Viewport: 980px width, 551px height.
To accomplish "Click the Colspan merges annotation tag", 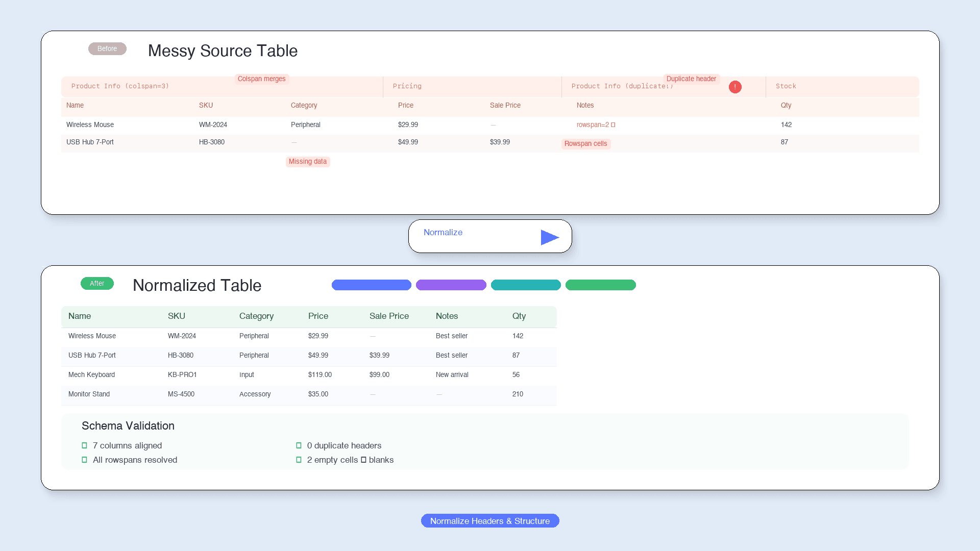I will tap(262, 79).
